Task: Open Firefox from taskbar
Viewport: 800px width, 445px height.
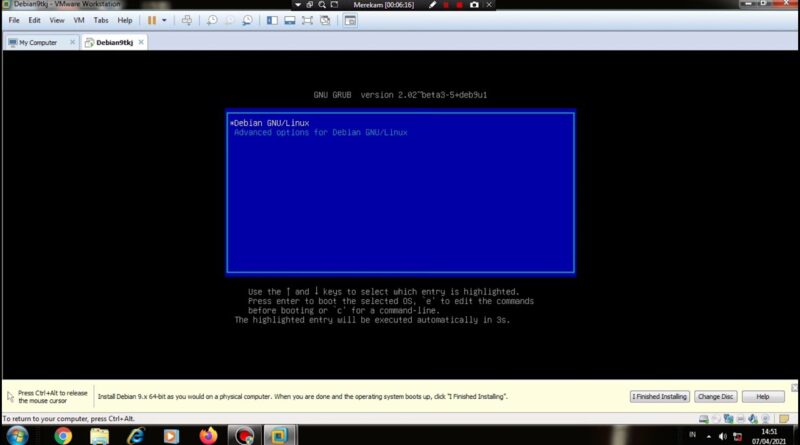Action: pos(208,436)
